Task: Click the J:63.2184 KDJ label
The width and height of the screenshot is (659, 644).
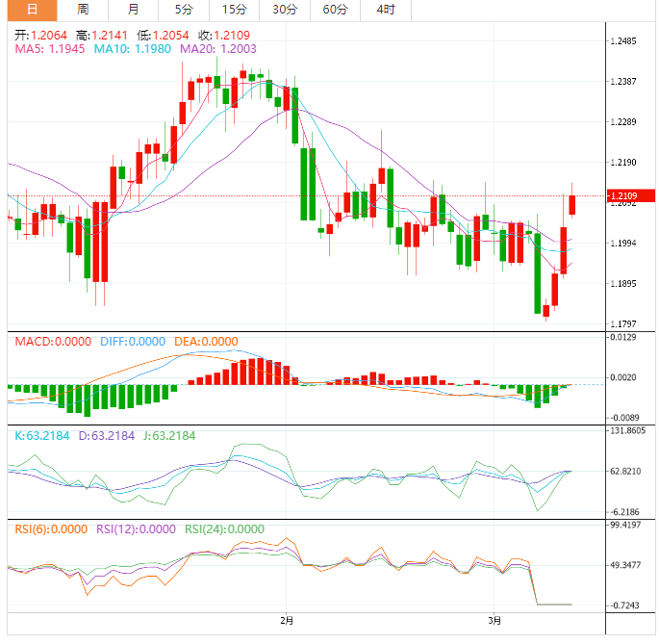Action: point(169,436)
